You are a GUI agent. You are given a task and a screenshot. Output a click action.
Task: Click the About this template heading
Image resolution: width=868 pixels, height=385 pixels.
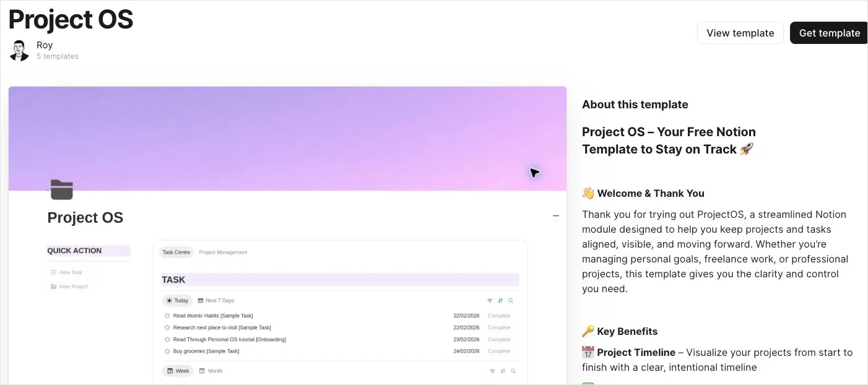[635, 105]
